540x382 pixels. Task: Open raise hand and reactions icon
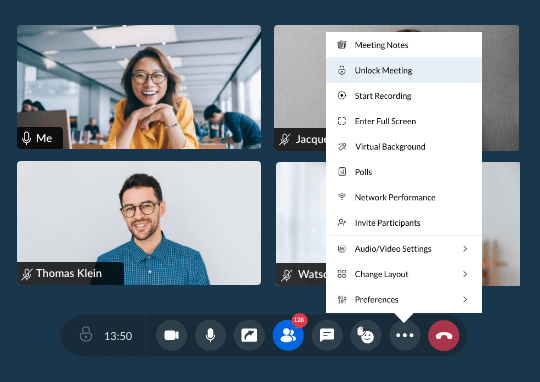366,335
